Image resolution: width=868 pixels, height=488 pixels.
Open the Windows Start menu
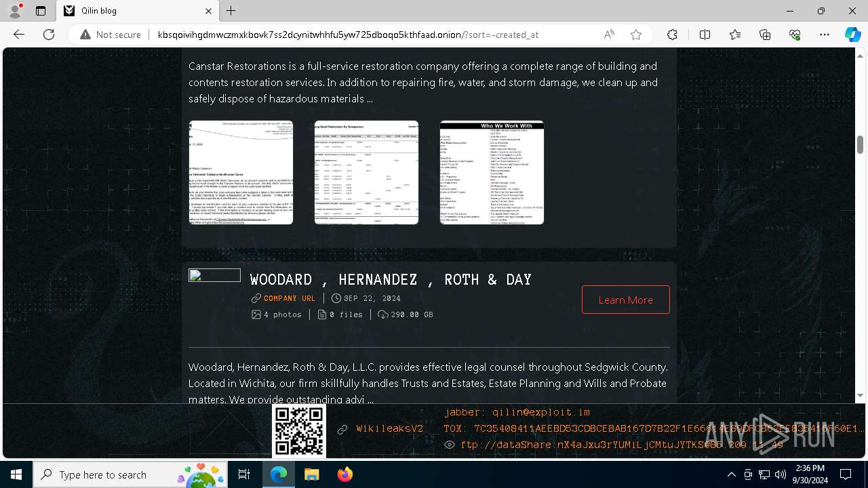tap(16, 474)
